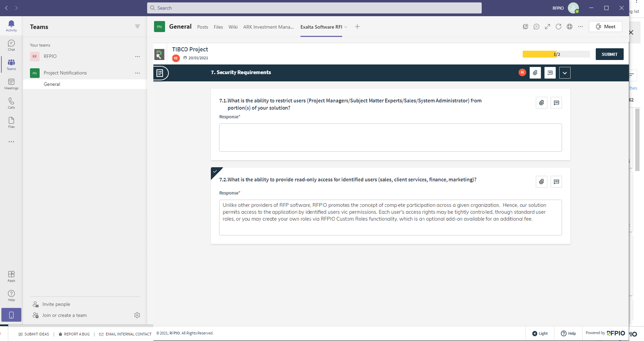The height and width of the screenshot is (341, 644).
Task: Open Files in the sidebar
Action: click(11, 122)
